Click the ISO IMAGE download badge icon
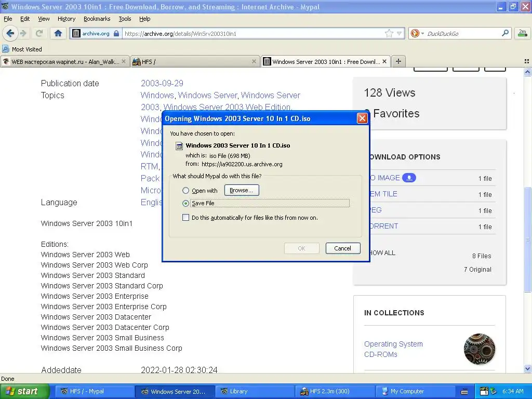 pyautogui.click(x=409, y=178)
